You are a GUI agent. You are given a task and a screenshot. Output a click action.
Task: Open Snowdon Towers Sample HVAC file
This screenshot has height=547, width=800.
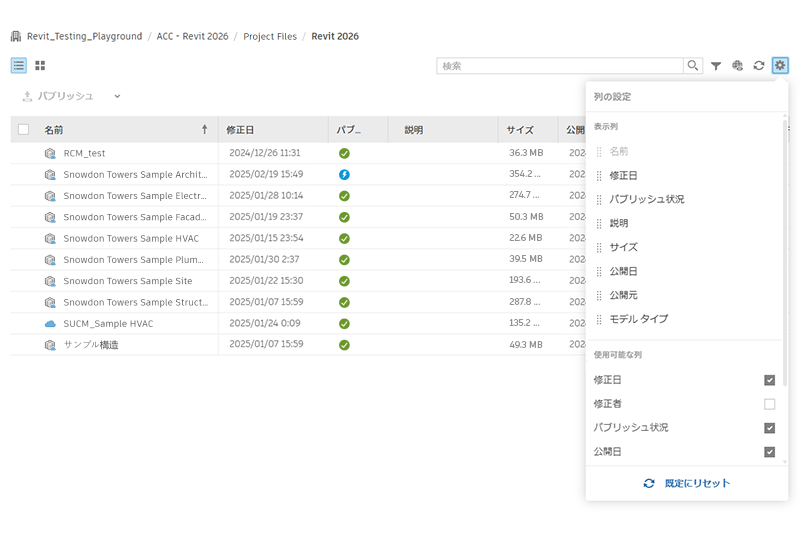pyautogui.click(x=131, y=238)
